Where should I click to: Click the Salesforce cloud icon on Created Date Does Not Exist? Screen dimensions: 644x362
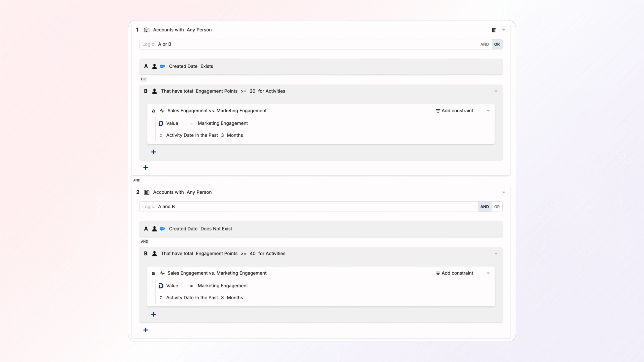(x=163, y=229)
